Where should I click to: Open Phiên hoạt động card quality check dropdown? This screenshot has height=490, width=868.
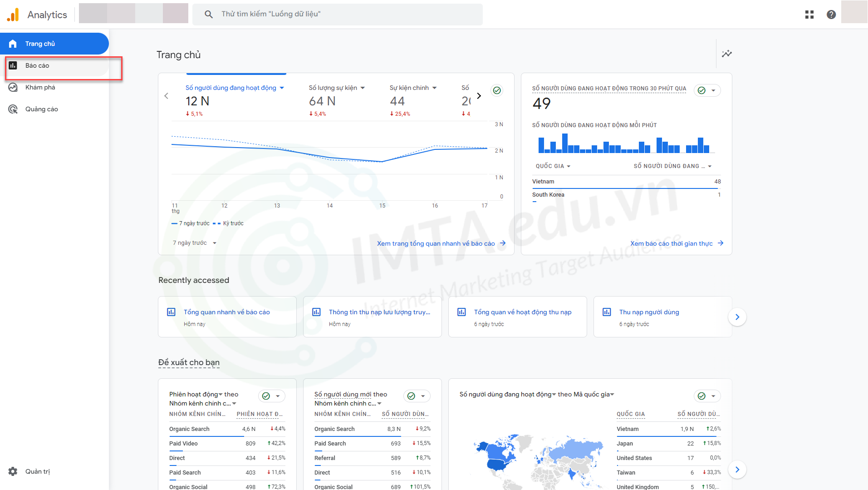(272, 396)
